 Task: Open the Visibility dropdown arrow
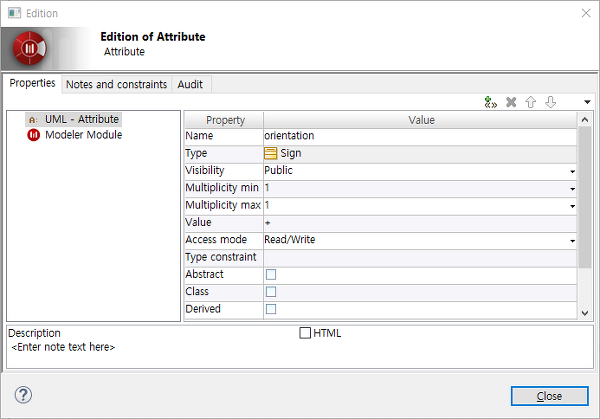(572, 171)
